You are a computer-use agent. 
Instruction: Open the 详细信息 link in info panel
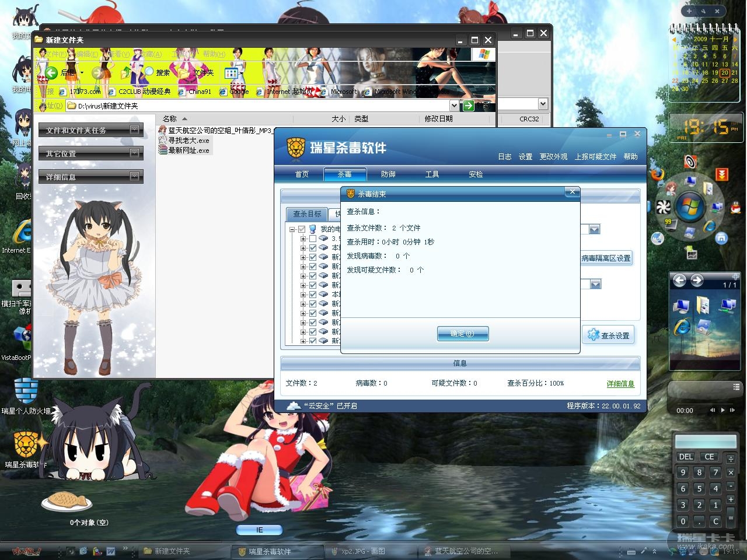pos(620,384)
